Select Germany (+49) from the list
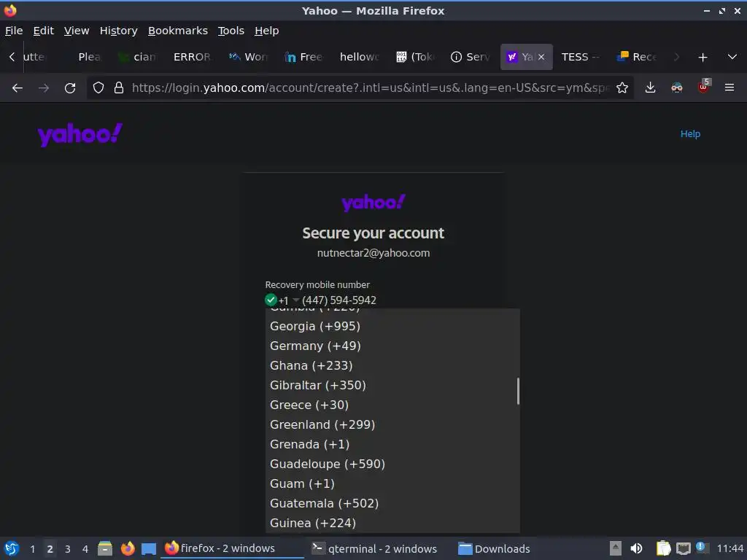 [392, 346]
